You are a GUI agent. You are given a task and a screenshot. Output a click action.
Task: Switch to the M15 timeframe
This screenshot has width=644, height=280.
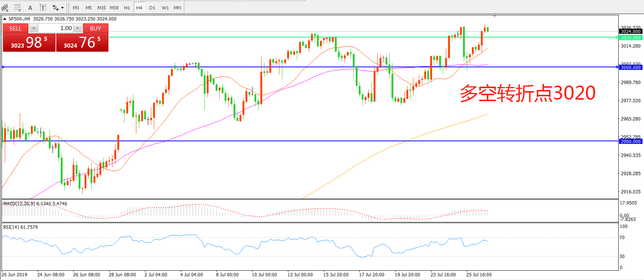tap(101, 8)
